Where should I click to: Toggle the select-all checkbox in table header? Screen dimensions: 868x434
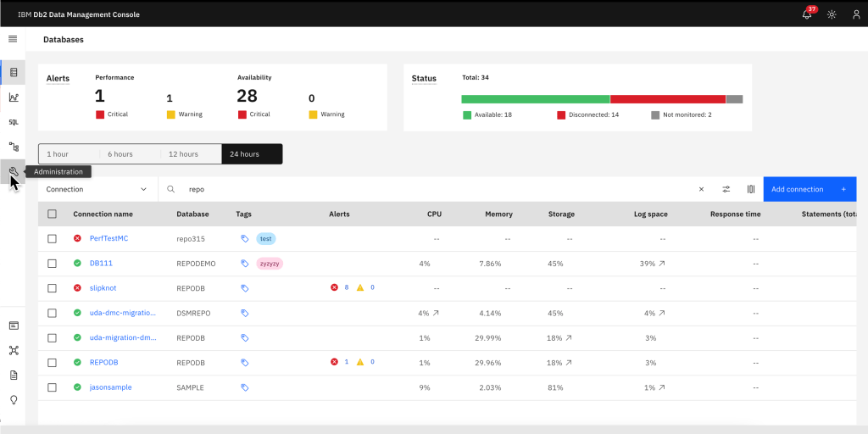pyautogui.click(x=52, y=214)
